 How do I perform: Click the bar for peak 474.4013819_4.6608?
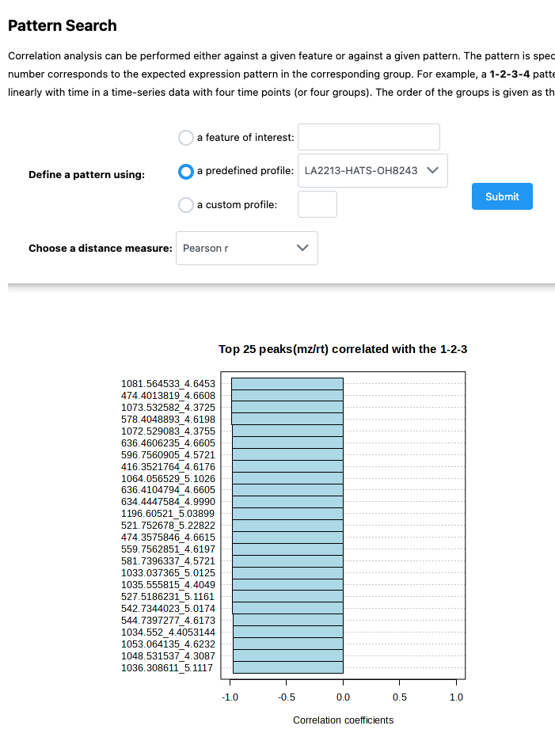(287, 395)
